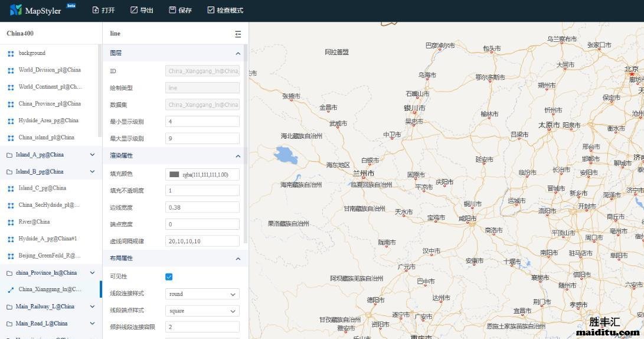The width and height of the screenshot is (644, 339).
Task: Click the 保存 (Save) toolbar icon
Action: pyautogui.click(x=172, y=10)
